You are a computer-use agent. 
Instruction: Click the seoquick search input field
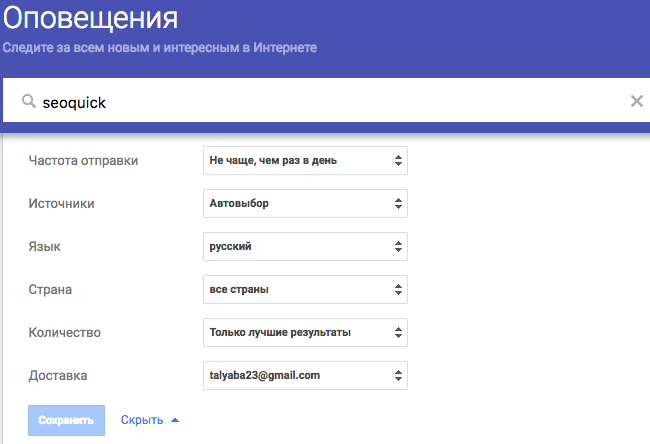pos(327,100)
